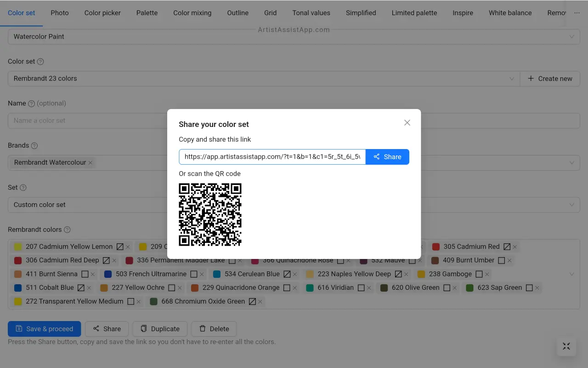Remove 409 Burnt Umber color
Viewport: 588px width, 368px height.
[509, 261]
